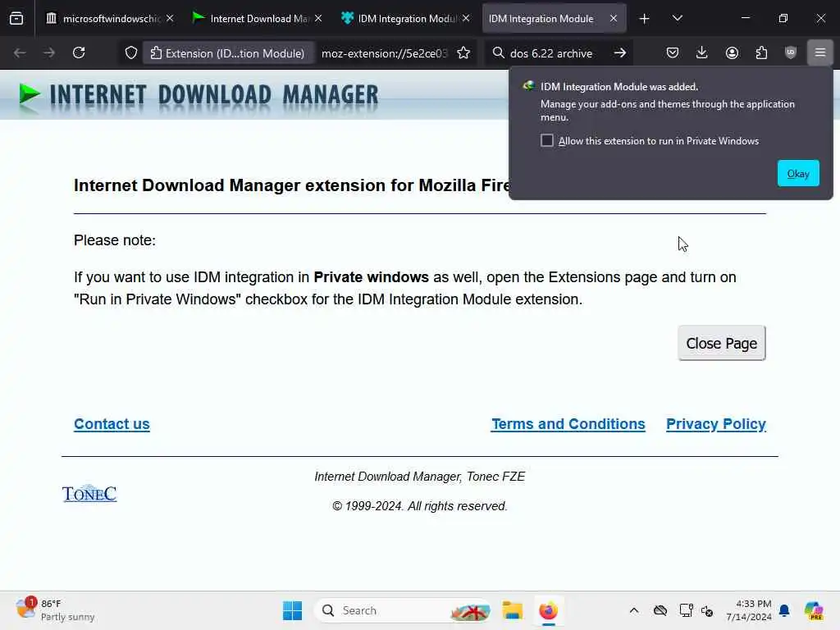Open File Explorer from the taskbar
The width and height of the screenshot is (840, 630).
[x=512, y=610]
